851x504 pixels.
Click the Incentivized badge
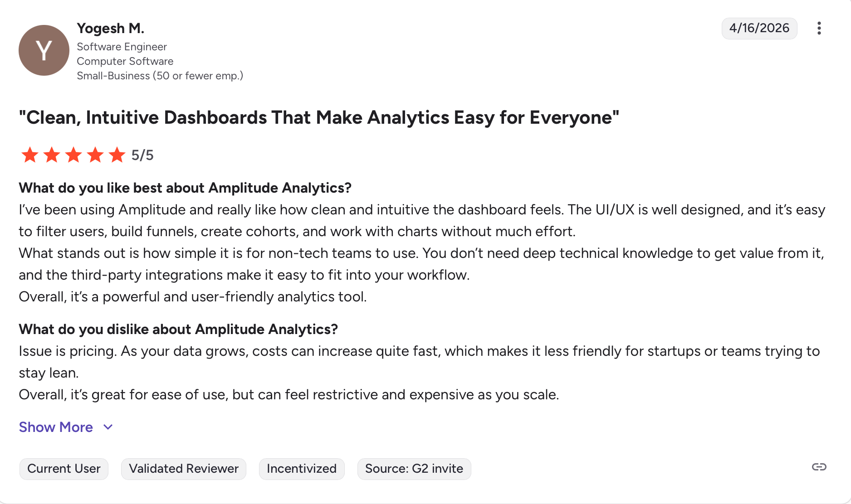point(301,469)
